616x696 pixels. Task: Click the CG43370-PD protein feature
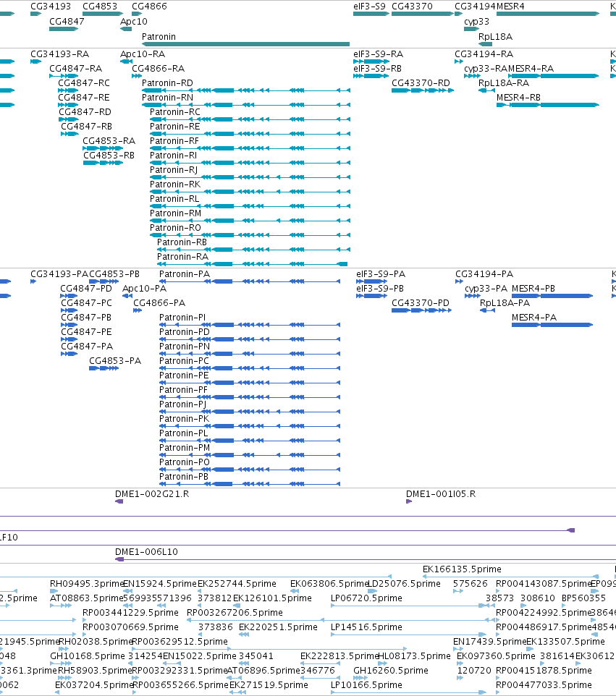(421, 310)
